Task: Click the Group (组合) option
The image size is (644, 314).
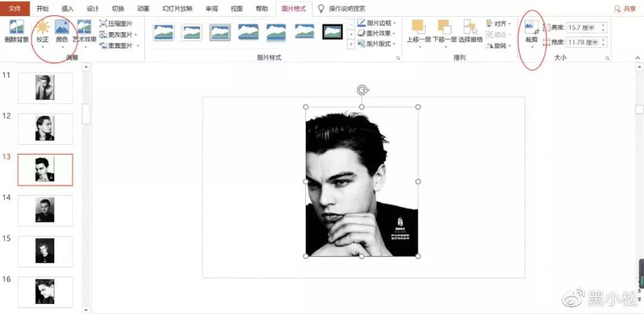Action: click(x=499, y=35)
